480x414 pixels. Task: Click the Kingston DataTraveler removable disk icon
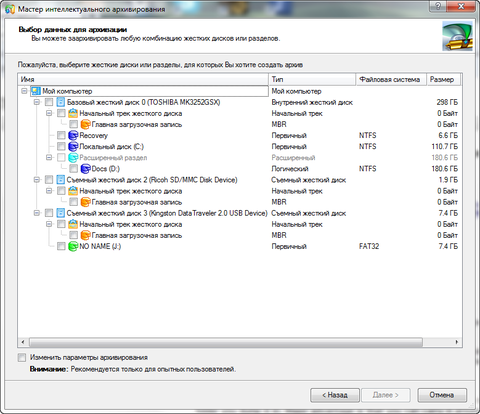[x=61, y=213]
